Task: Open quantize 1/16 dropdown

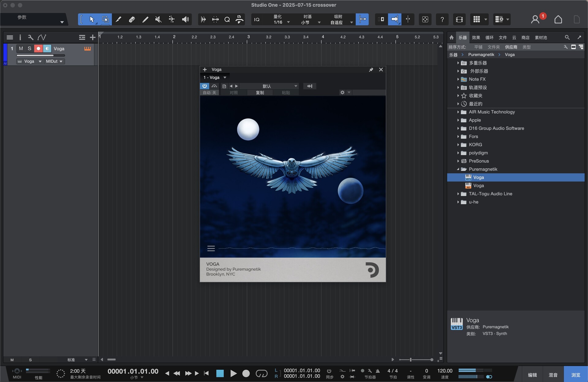Action: point(281,22)
